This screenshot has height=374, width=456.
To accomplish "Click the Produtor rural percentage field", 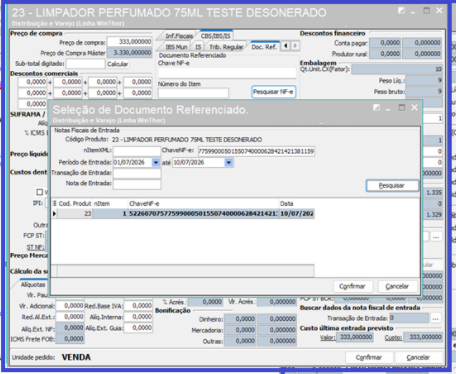I will click(x=385, y=54).
